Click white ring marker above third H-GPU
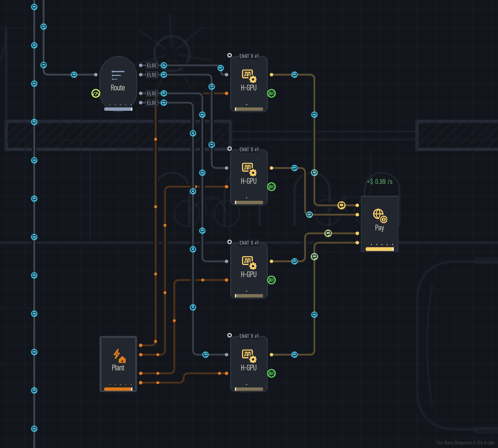Image resolution: width=498 pixels, height=448 pixels. pyautogui.click(x=229, y=242)
